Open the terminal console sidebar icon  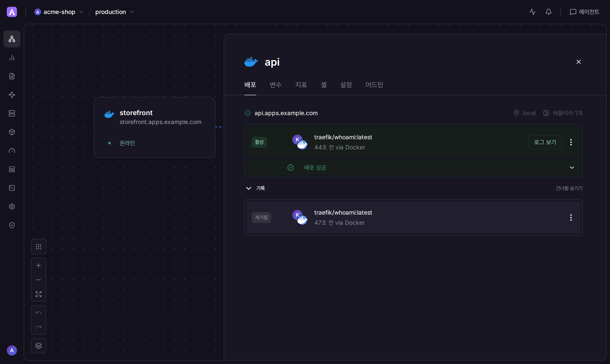[x=12, y=188]
